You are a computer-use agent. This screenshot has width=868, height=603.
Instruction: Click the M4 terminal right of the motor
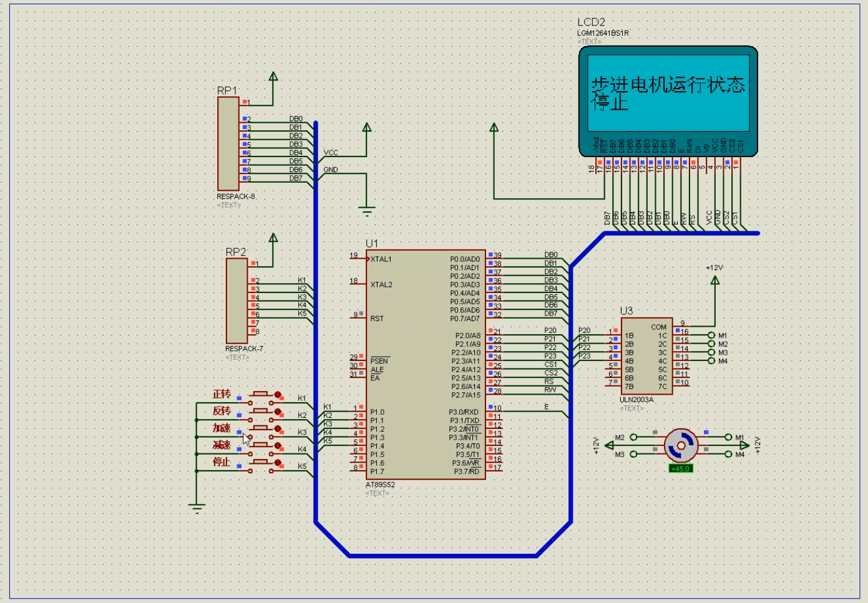pos(728,454)
